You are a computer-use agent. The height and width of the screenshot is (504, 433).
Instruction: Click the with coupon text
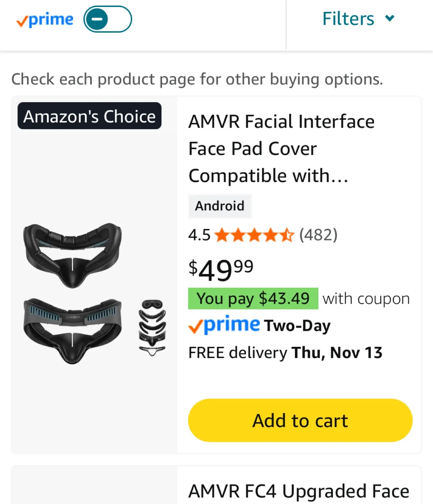(x=366, y=299)
